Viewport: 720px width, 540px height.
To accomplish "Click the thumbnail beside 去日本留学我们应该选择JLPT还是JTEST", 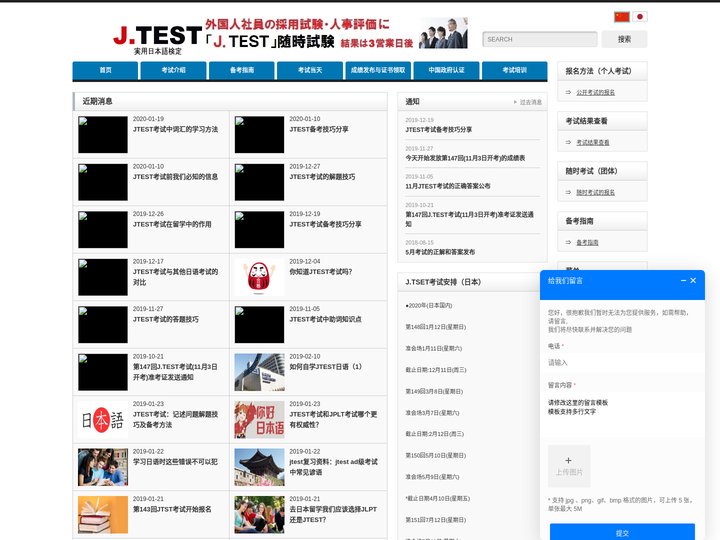I will click(259, 515).
